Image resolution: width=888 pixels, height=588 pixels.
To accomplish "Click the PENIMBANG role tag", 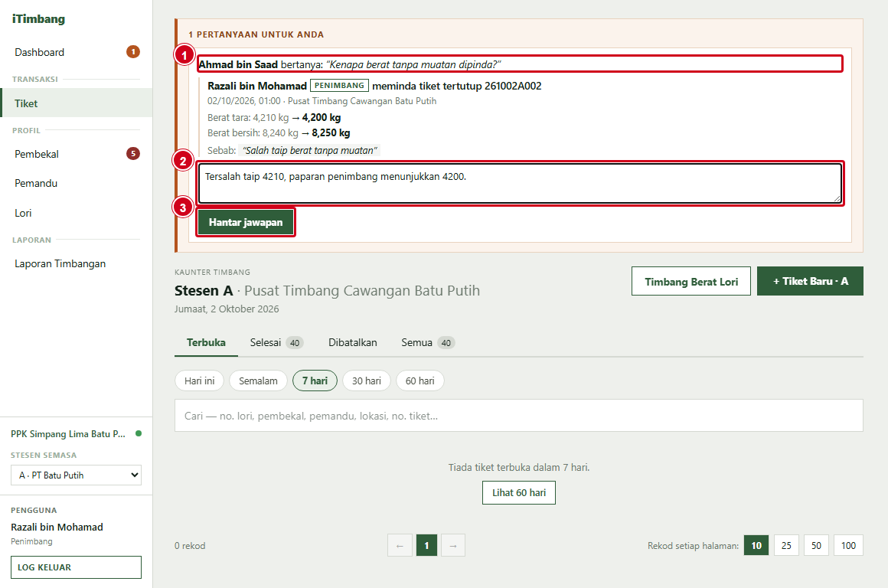I will (x=339, y=86).
